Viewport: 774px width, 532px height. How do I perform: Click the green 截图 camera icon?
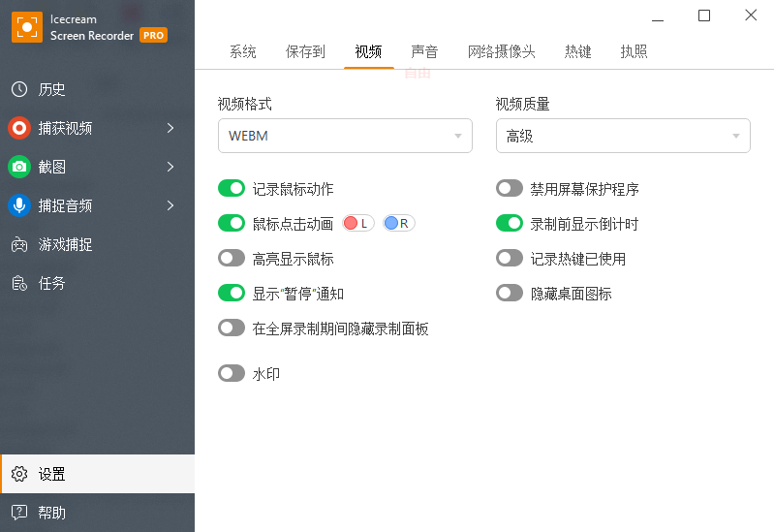[19, 167]
